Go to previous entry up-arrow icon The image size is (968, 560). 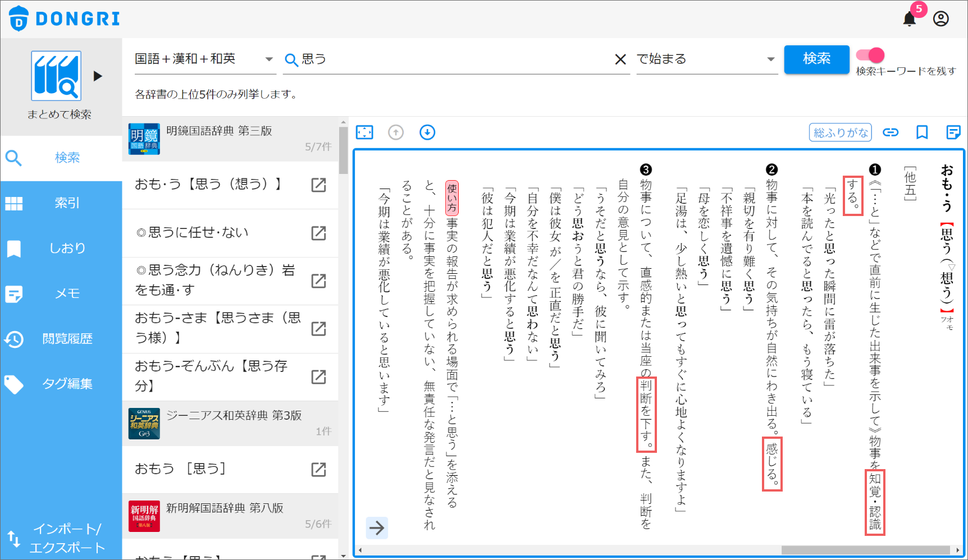[396, 132]
